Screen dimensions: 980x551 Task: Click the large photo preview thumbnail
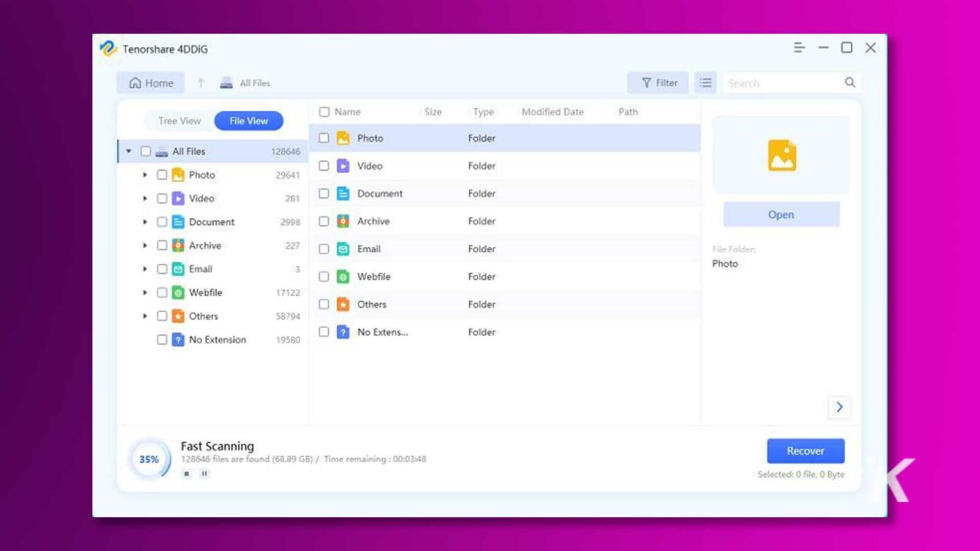[x=782, y=156]
